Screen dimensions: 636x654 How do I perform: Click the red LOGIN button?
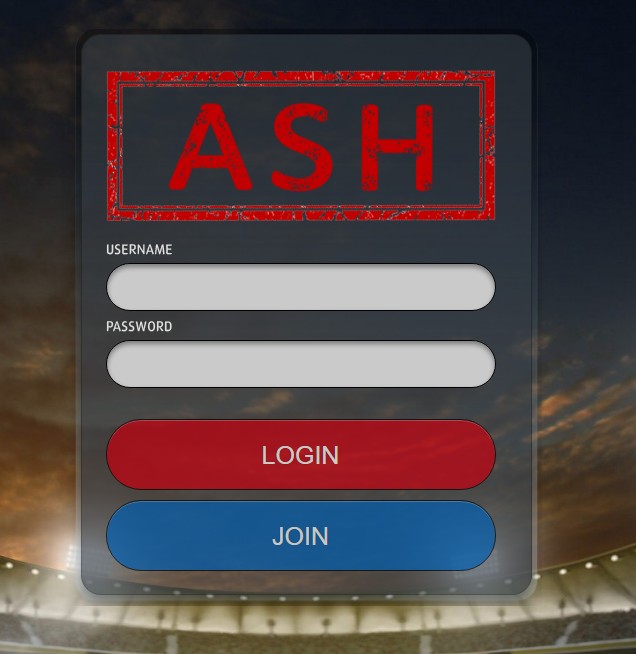pyautogui.click(x=301, y=455)
